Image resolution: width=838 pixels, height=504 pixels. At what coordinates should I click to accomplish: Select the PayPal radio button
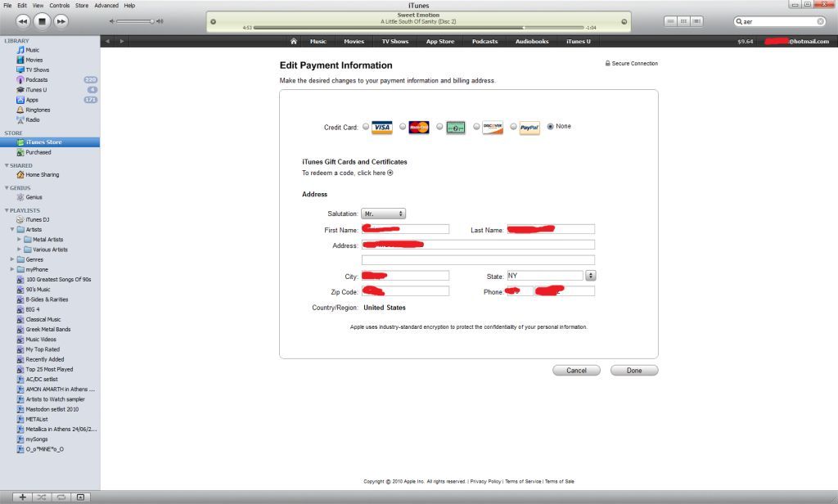[513, 127]
